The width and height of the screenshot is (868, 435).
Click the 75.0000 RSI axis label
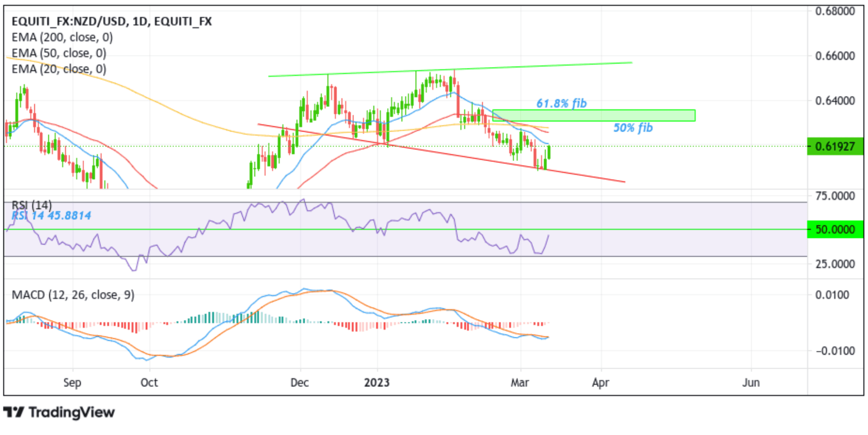point(835,196)
